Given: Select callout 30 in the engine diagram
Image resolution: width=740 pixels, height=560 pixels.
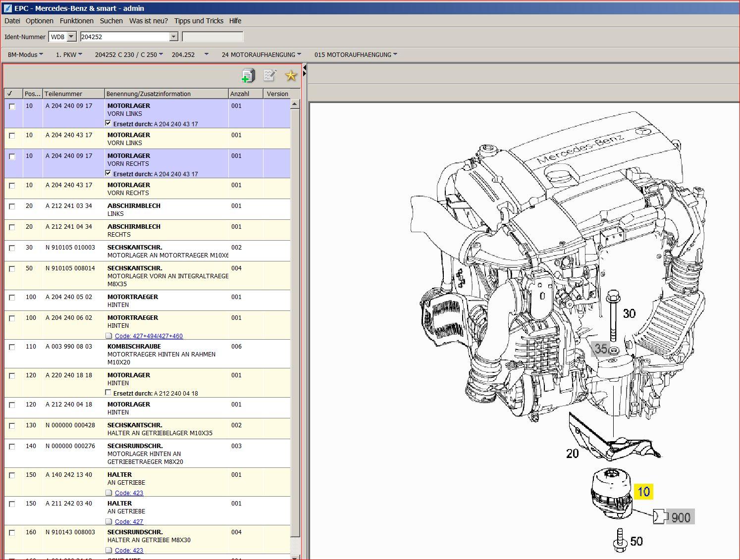Looking at the screenshot, I should pos(629,313).
